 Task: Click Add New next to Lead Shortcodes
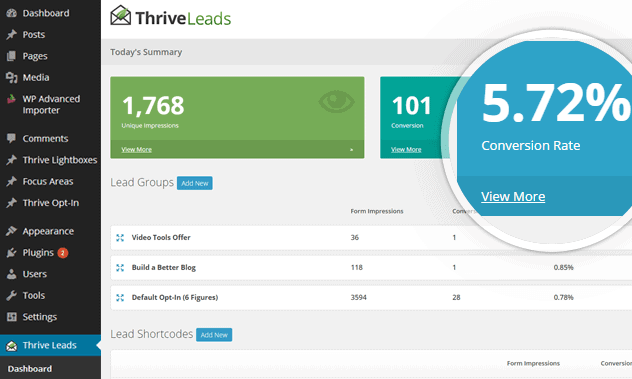[214, 335]
